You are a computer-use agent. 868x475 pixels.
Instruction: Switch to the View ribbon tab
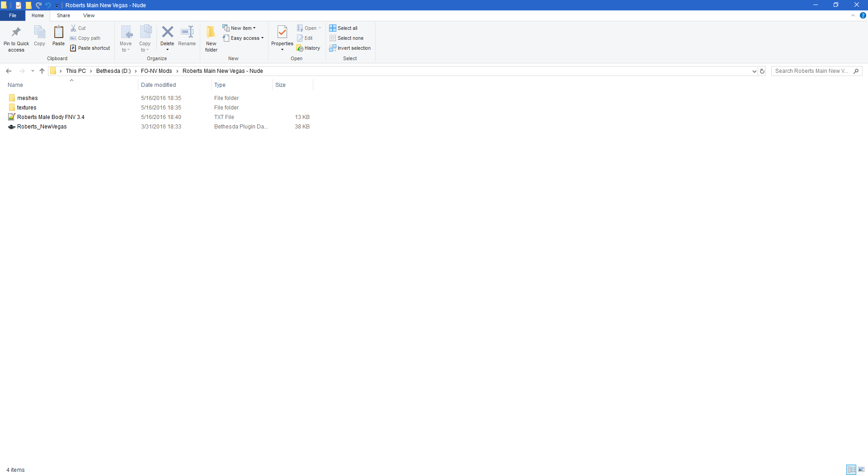click(x=89, y=15)
